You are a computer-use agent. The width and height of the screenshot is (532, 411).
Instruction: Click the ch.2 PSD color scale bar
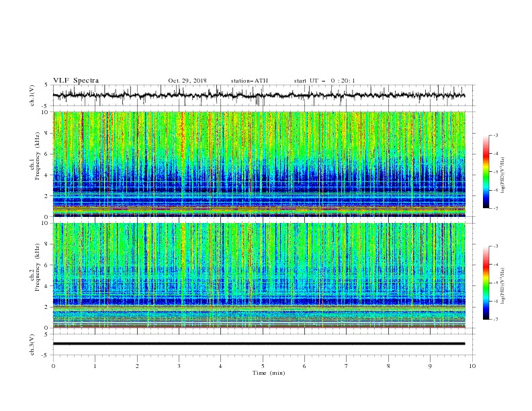tap(486, 283)
